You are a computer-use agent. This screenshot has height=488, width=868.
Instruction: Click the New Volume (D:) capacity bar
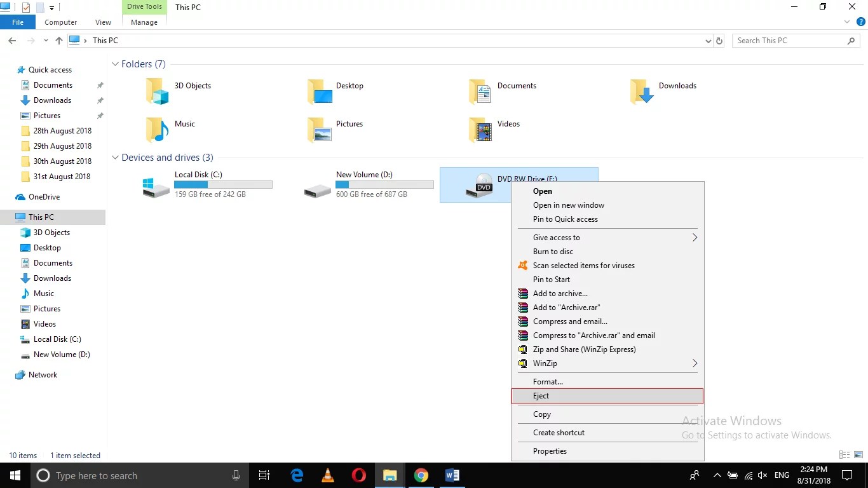(x=384, y=185)
